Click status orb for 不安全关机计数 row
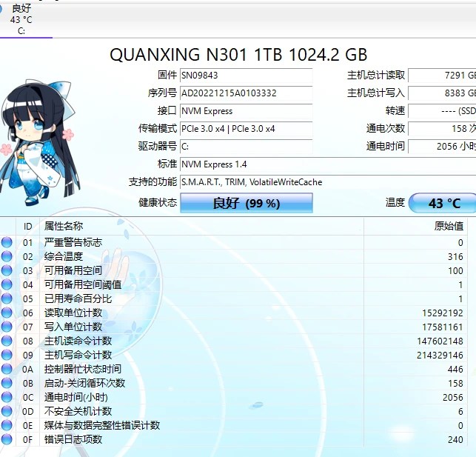 7,411
